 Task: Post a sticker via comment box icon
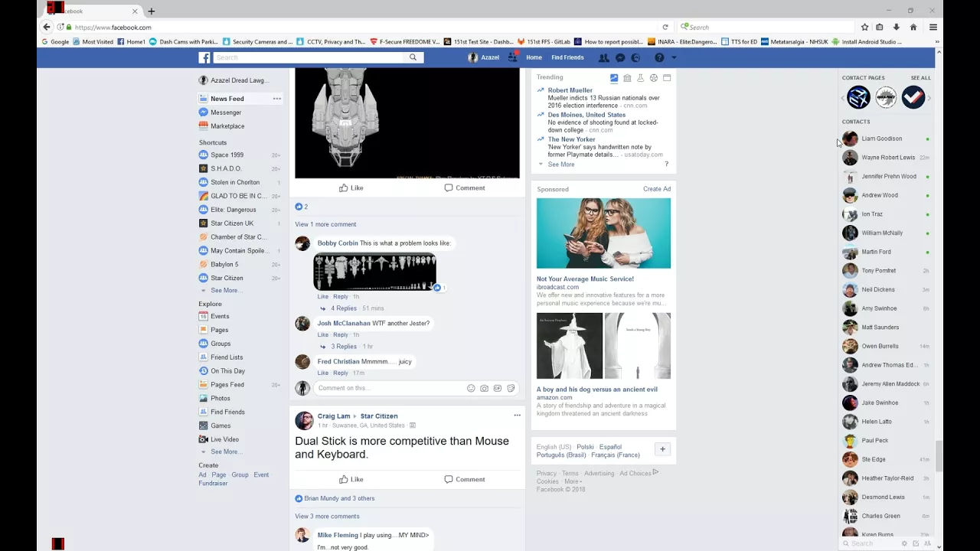(x=511, y=388)
